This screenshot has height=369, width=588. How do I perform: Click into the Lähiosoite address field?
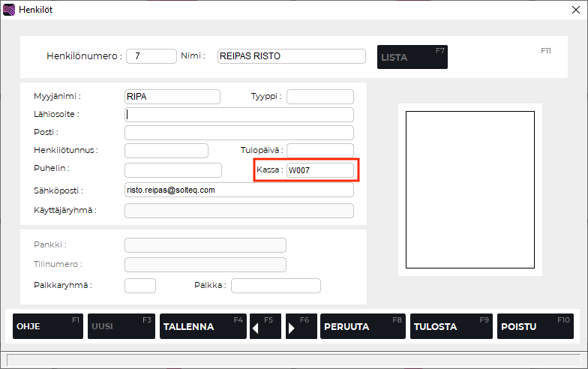(x=238, y=115)
